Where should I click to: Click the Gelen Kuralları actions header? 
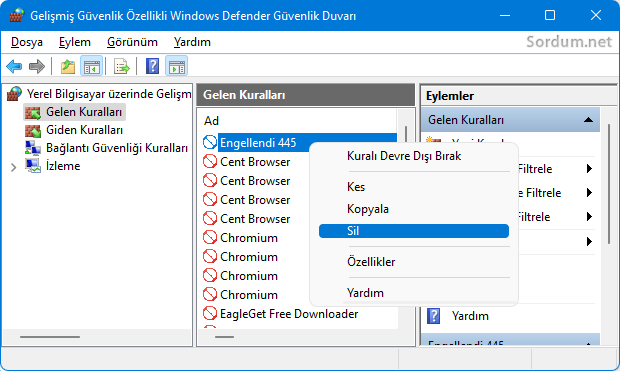tap(510, 120)
